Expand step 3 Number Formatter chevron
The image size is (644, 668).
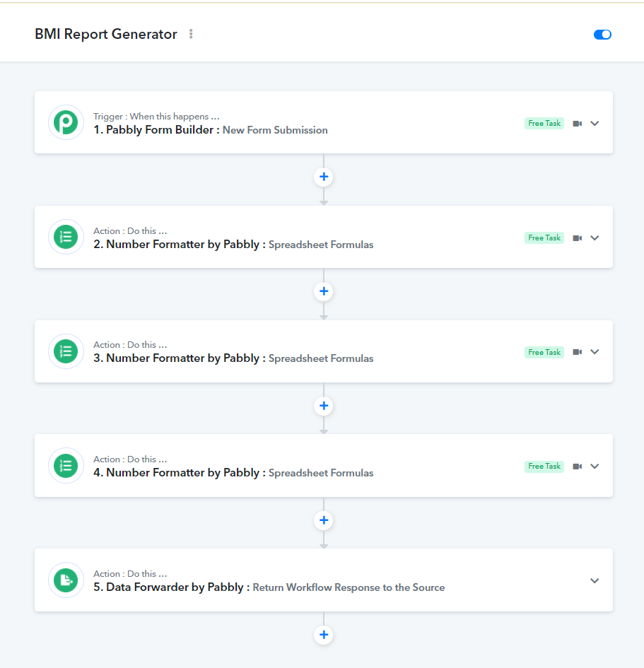(x=595, y=352)
